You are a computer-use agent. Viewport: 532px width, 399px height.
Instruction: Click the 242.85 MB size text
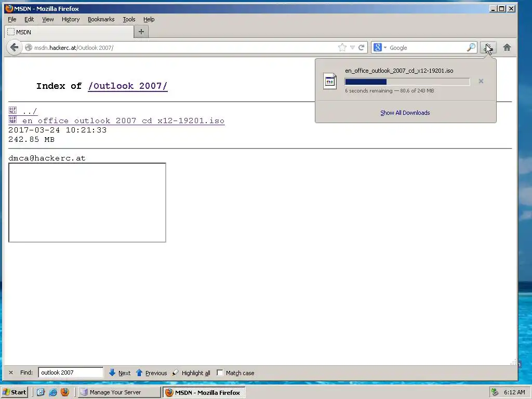[31, 139]
